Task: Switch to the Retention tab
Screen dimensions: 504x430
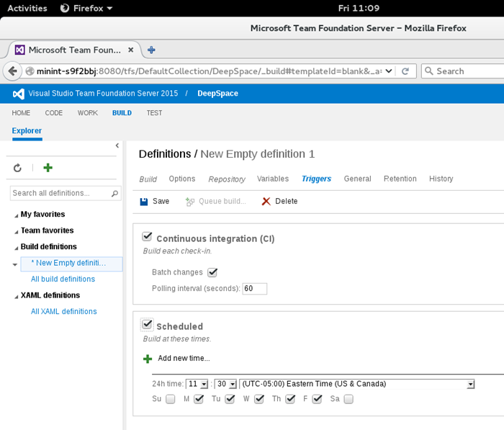Action: pos(400,179)
